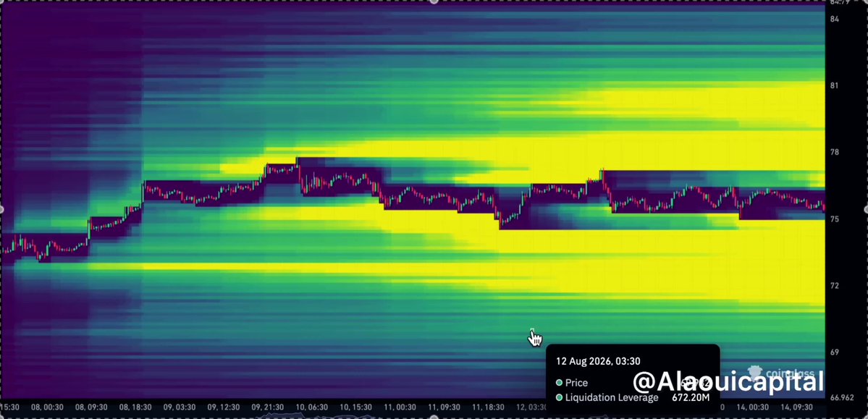Screen dimensions: 868x419
Task: Click the "11, 09:30" time axis label
Action: 444,407
